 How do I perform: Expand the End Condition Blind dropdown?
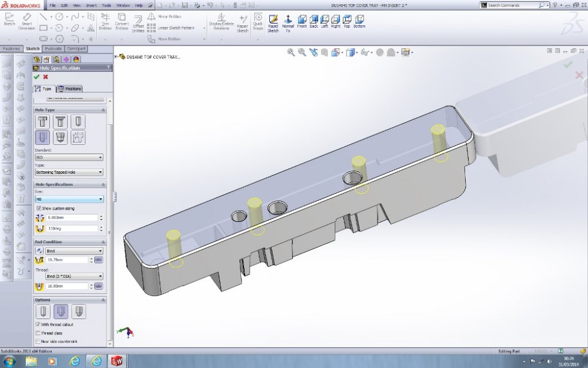tap(74, 251)
